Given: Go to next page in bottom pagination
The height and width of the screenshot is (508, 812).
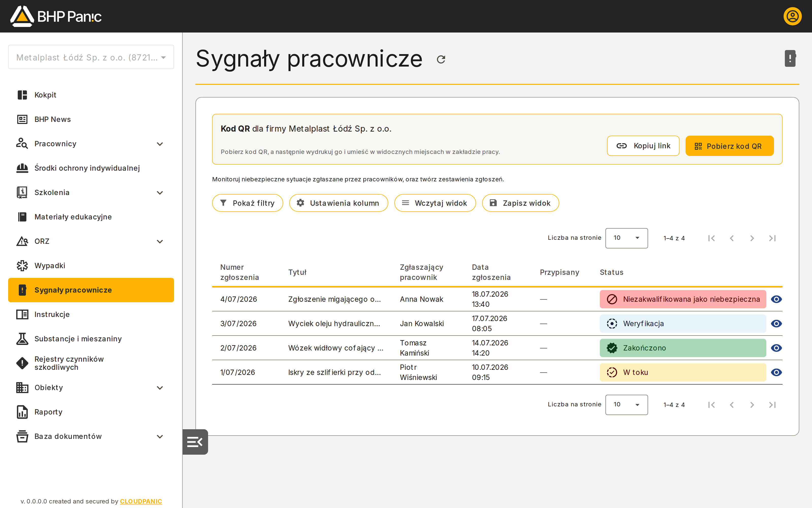Looking at the screenshot, I should (752, 405).
